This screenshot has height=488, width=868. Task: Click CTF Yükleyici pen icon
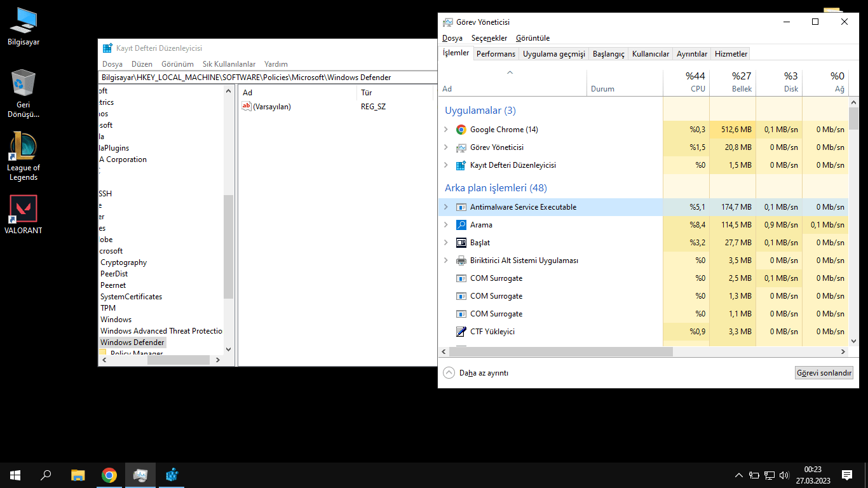point(461,332)
